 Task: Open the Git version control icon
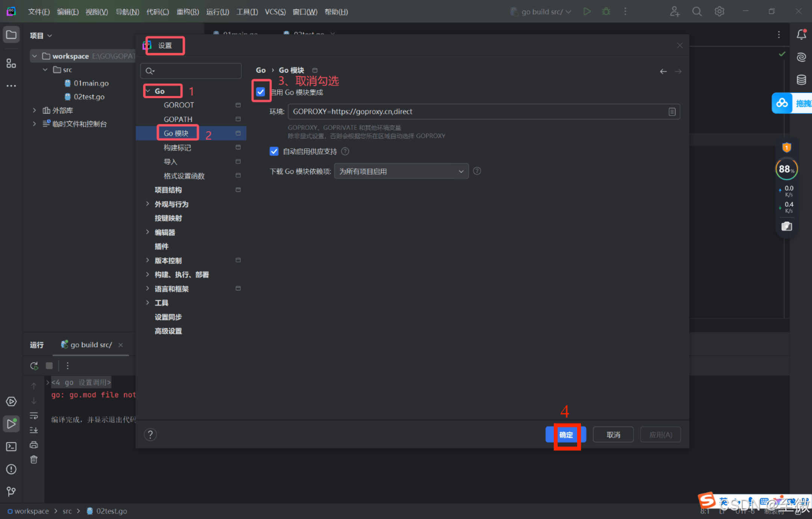[11, 491]
